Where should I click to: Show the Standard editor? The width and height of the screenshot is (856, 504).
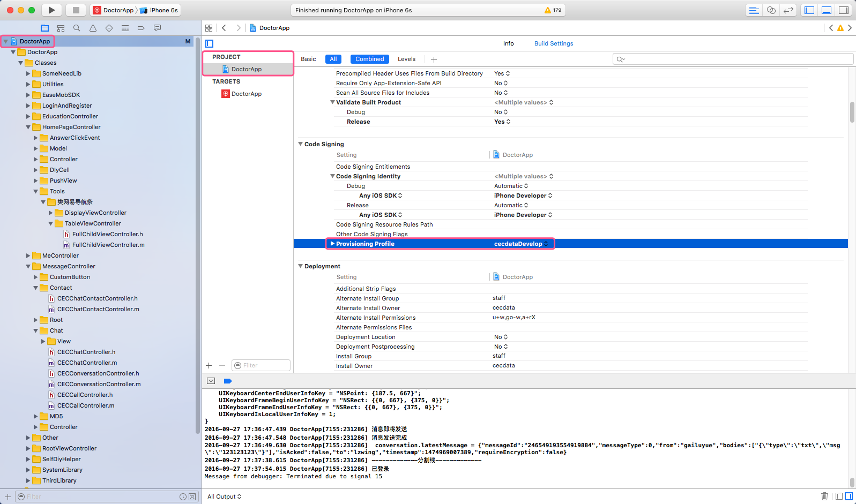point(754,10)
